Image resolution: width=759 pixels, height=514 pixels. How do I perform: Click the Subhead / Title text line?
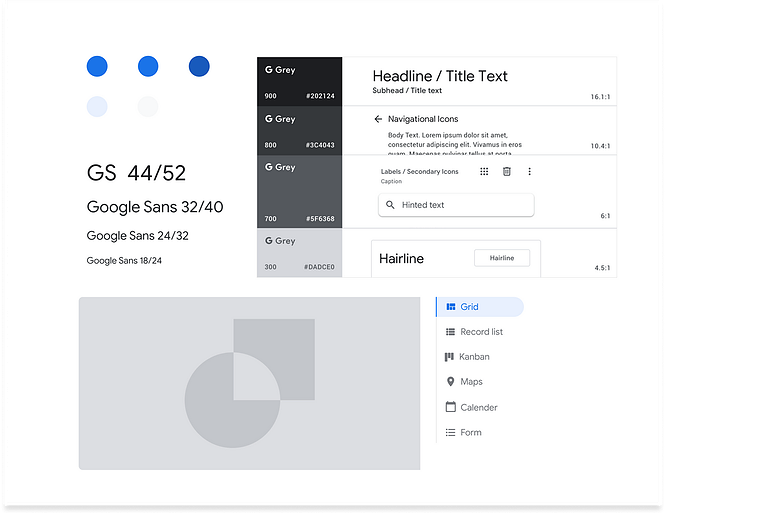[x=407, y=91]
